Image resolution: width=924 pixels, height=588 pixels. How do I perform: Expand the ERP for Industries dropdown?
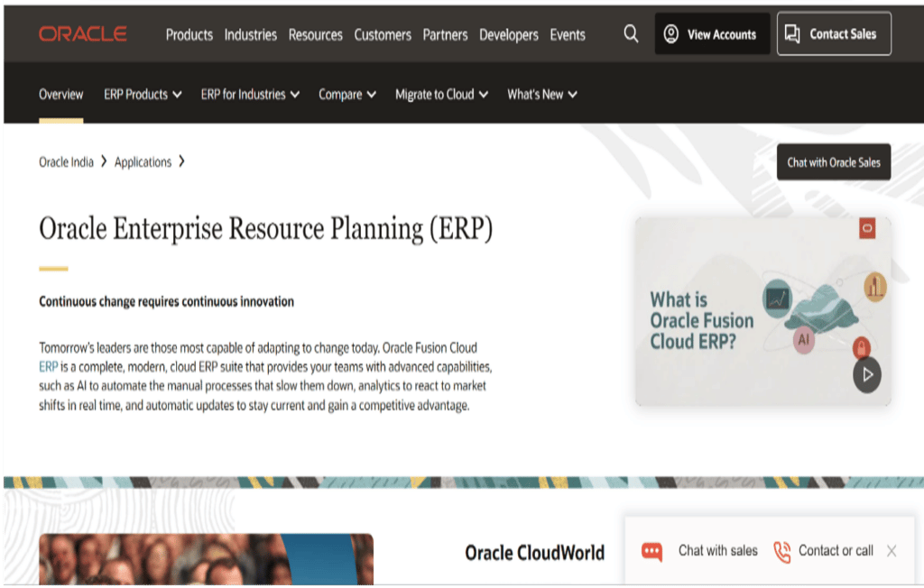[250, 95]
